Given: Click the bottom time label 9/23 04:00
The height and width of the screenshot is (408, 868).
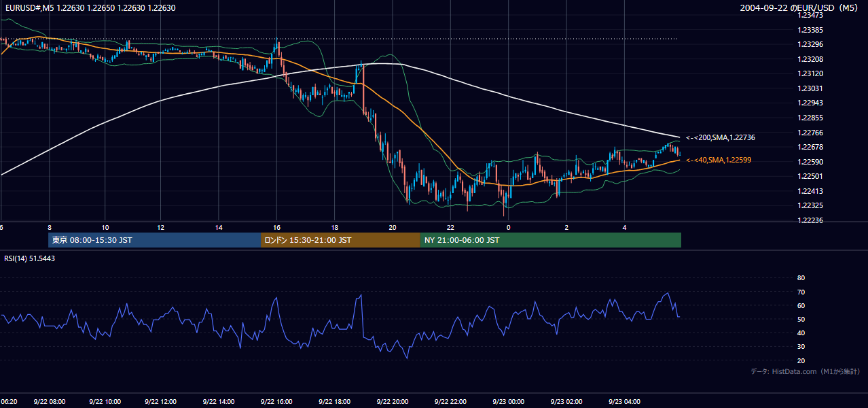Looking at the screenshot, I should 624,401.
